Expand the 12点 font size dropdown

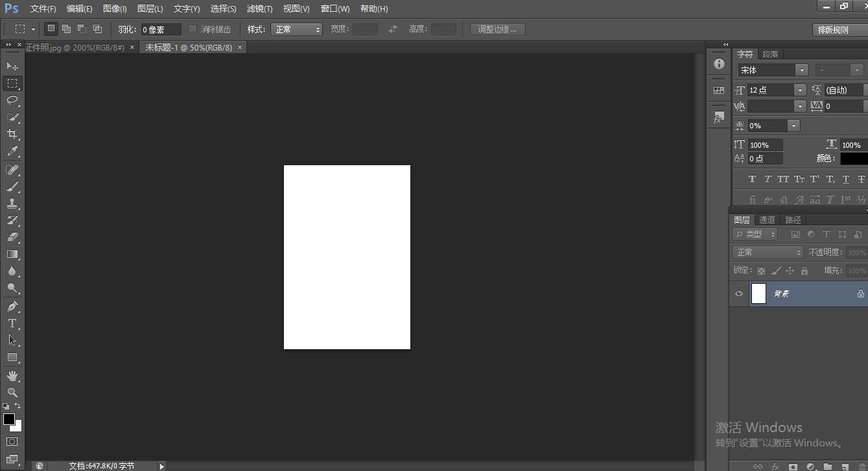(x=800, y=90)
